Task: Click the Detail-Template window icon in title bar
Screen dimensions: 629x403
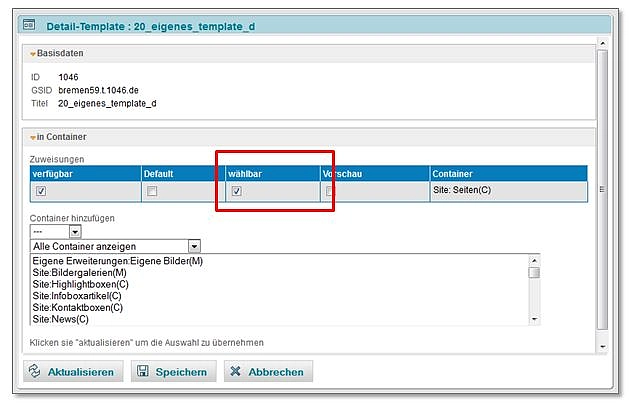Action: point(30,27)
